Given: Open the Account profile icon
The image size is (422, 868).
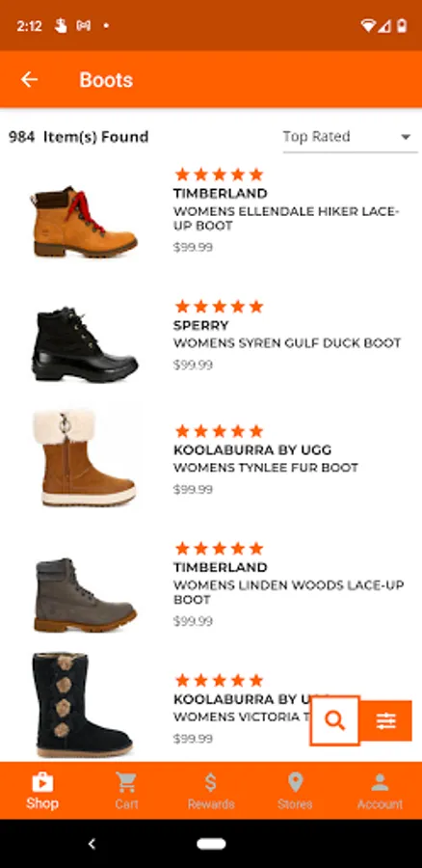Looking at the screenshot, I should (x=380, y=783).
